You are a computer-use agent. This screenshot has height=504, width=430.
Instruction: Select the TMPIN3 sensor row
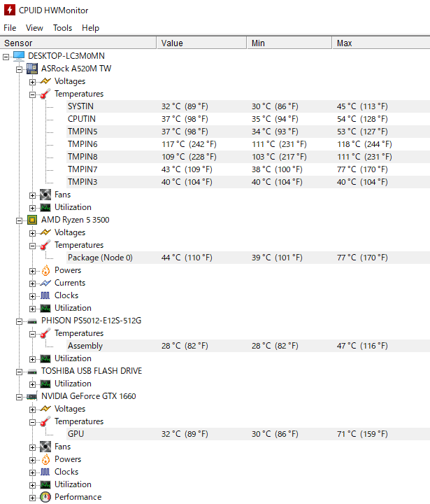click(x=248, y=182)
